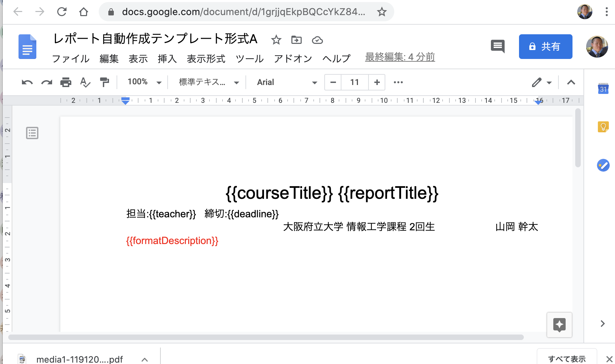This screenshot has width=615, height=364.
Task: Open Google Calendar in the side panel
Action: point(603,89)
